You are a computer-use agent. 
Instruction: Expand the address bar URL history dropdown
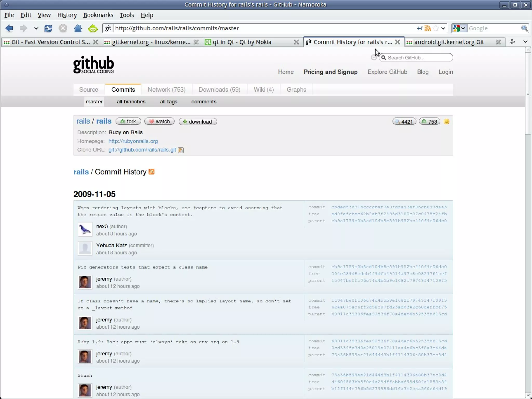point(443,28)
